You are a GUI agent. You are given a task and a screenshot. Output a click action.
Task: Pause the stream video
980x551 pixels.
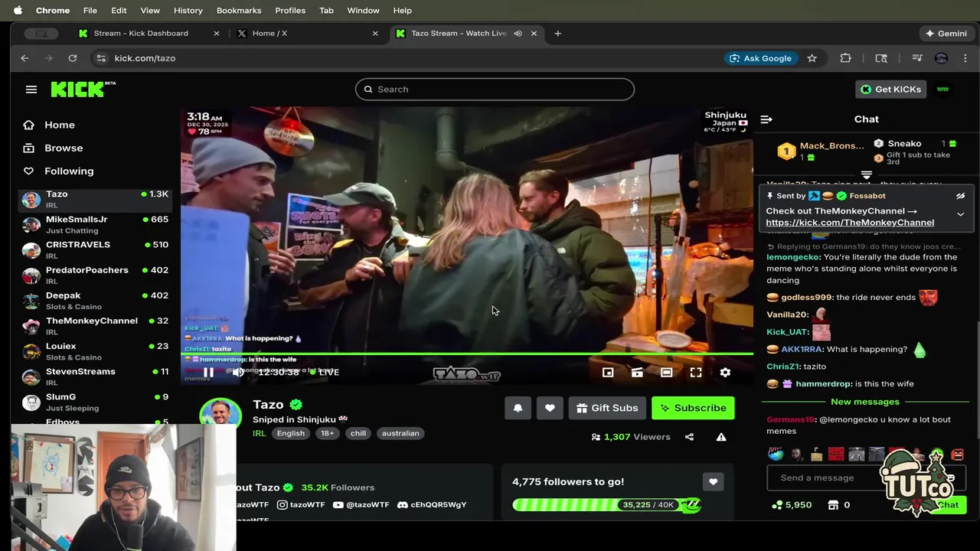tap(208, 372)
